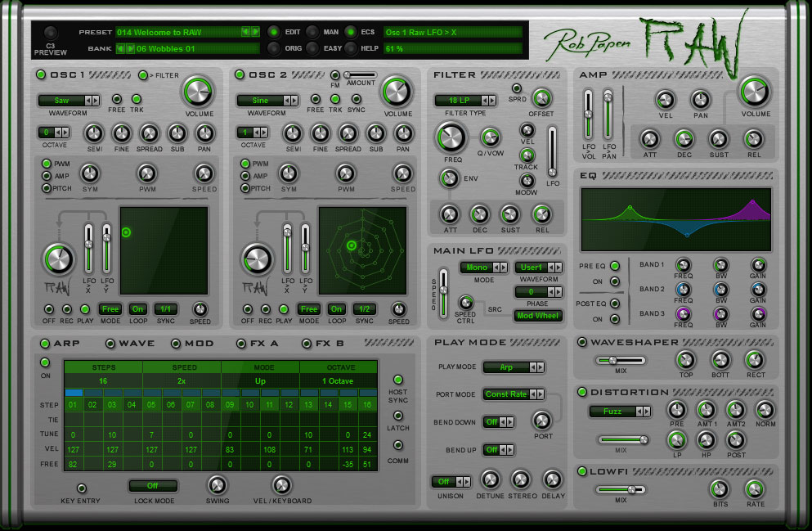Click the Waveshaper MIX slider
The width and height of the screenshot is (812, 531).
(x=618, y=360)
